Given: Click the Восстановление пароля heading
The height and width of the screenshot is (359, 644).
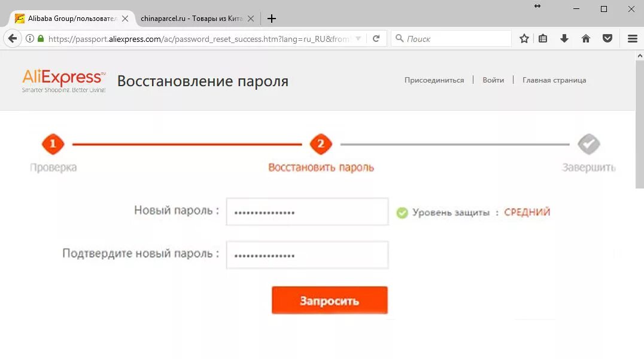Looking at the screenshot, I should pos(203,81).
